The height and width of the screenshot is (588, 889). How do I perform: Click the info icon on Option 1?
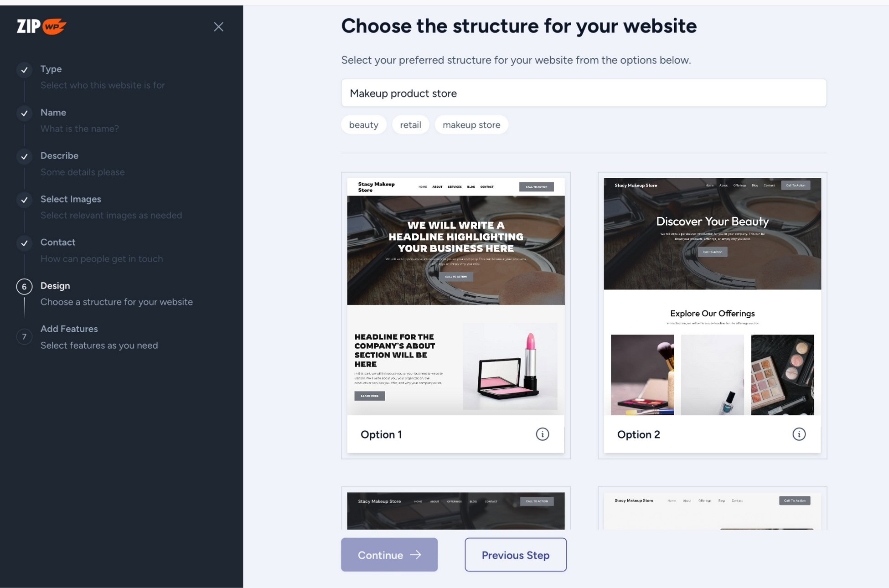coord(543,434)
